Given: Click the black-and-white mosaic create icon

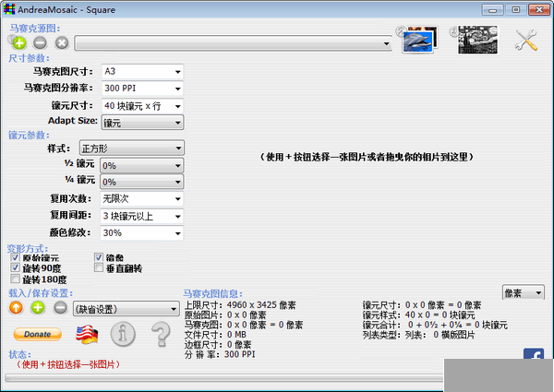Looking at the screenshot, I should (x=477, y=40).
